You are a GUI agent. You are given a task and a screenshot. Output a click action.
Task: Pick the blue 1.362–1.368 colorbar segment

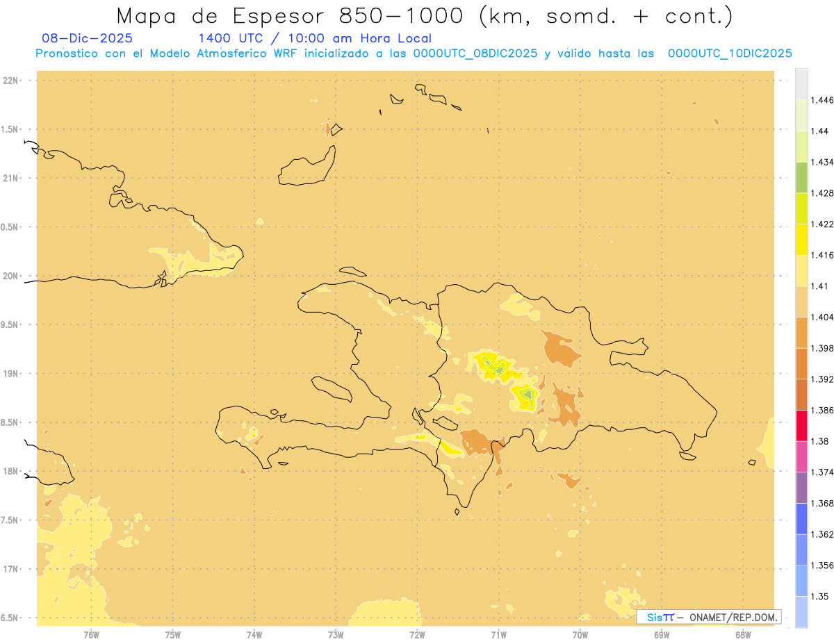pos(801,518)
